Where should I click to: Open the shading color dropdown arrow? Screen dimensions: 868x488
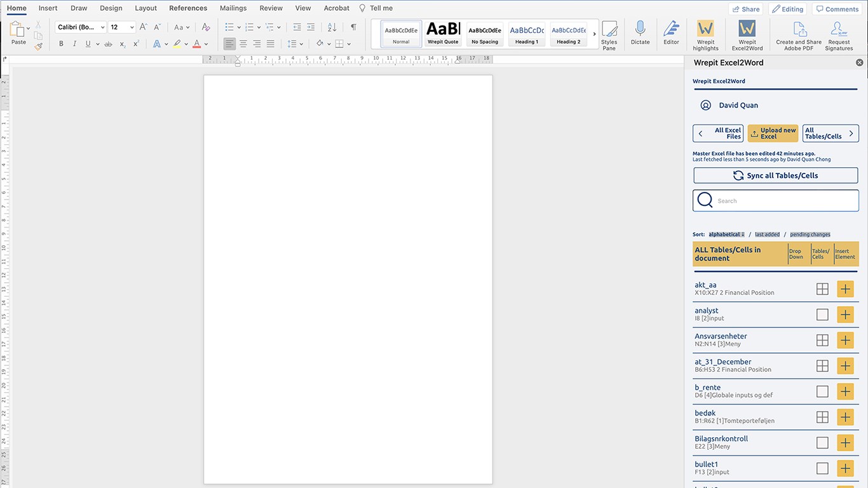329,44
